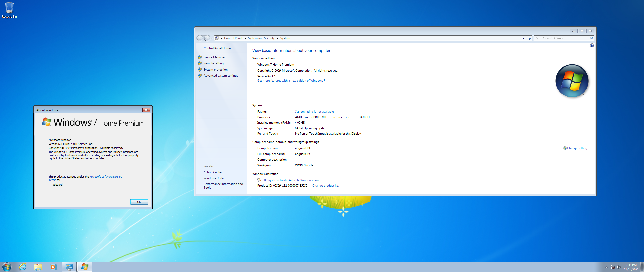Click the shield icon beside Remote settings
This screenshot has height=272, width=644.
coord(200,63)
